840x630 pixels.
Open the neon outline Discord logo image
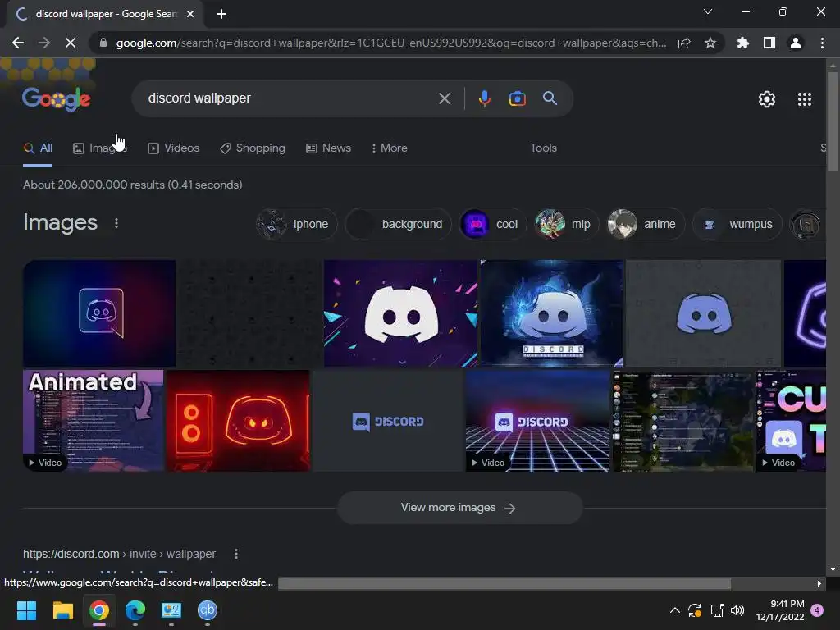[x=99, y=313]
